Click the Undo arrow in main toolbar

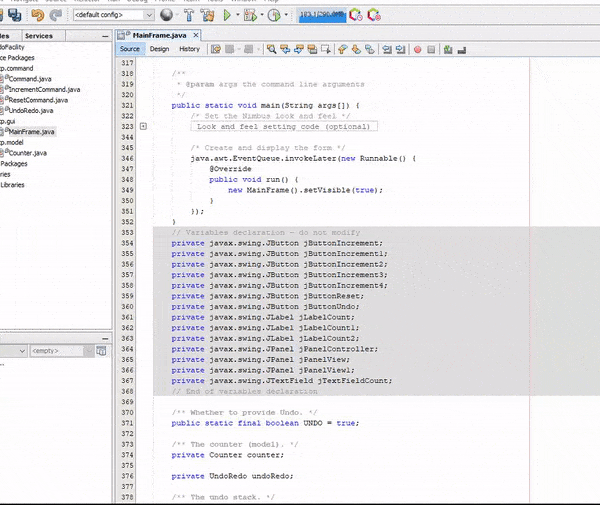(x=37, y=15)
